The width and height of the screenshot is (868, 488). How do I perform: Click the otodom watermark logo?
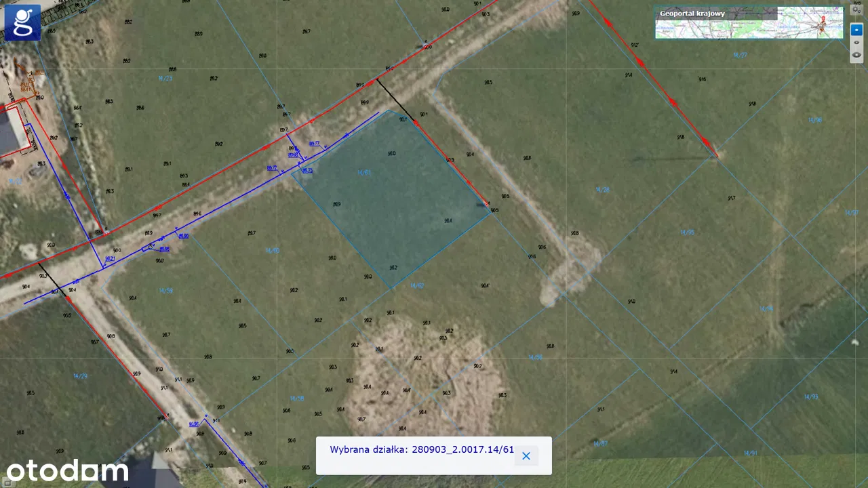(66, 470)
